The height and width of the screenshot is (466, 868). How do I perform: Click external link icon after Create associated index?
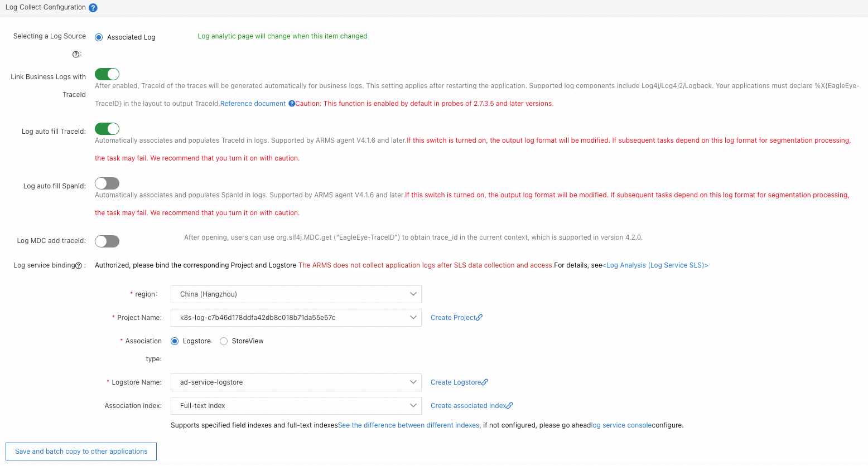[510, 406]
